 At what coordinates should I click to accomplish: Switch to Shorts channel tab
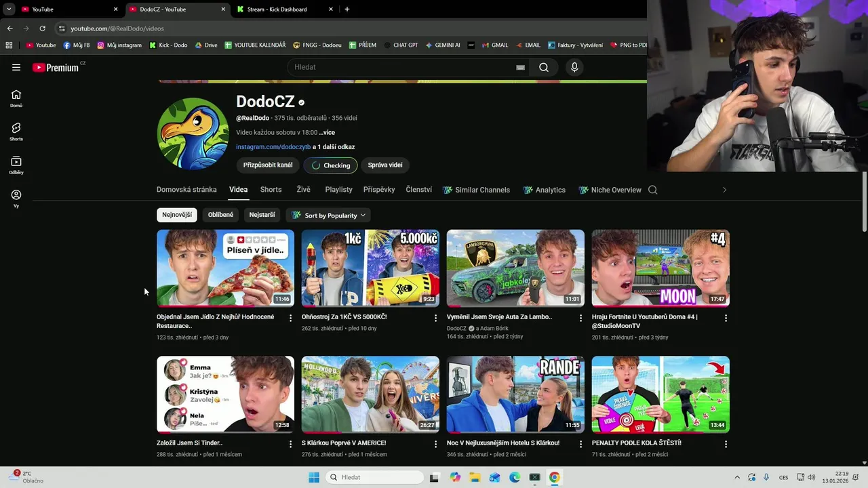click(271, 190)
